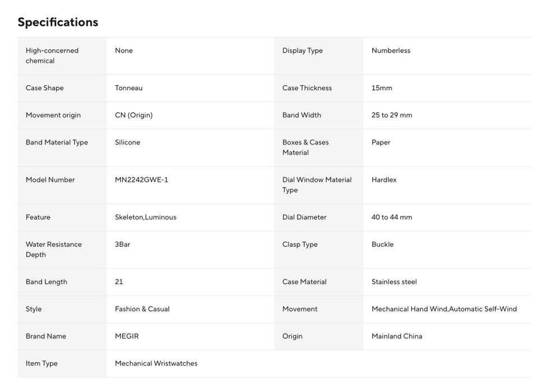538x392 pixels.
Task: Click the Mechanical Wristwatches item type value
Action: point(156,363)
